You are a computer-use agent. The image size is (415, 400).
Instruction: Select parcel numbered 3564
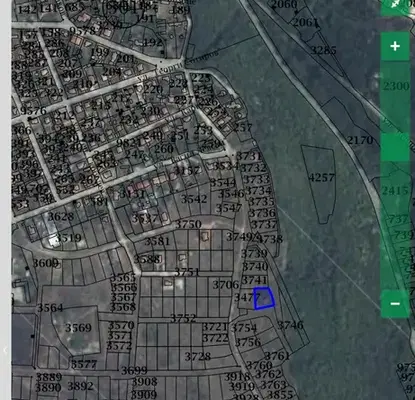pos(50,308)
